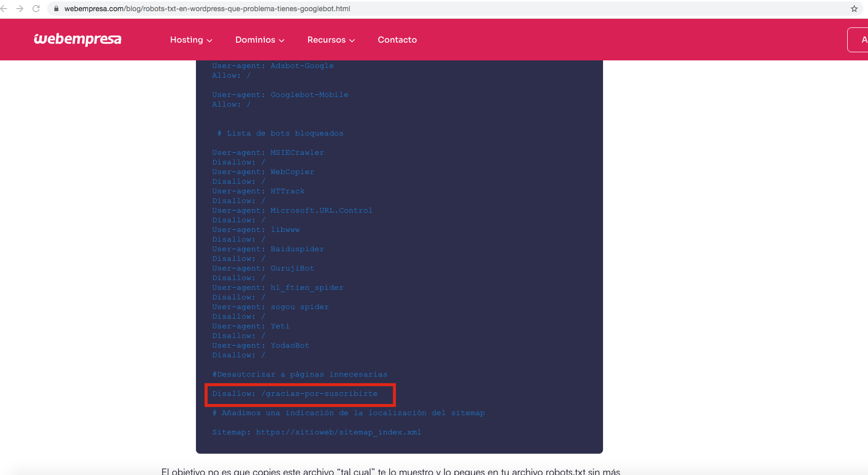Go to the Contacto page
868x475 pixels.
tap(397, 40)
